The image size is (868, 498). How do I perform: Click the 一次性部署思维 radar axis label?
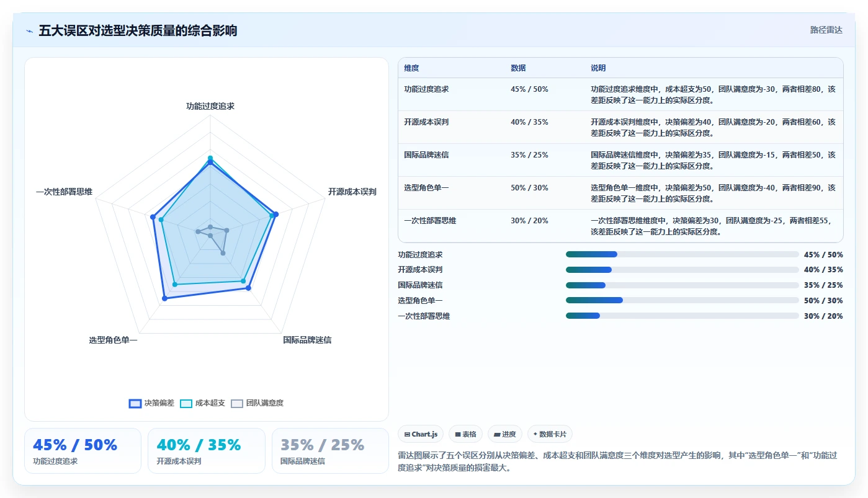[65, 192]
